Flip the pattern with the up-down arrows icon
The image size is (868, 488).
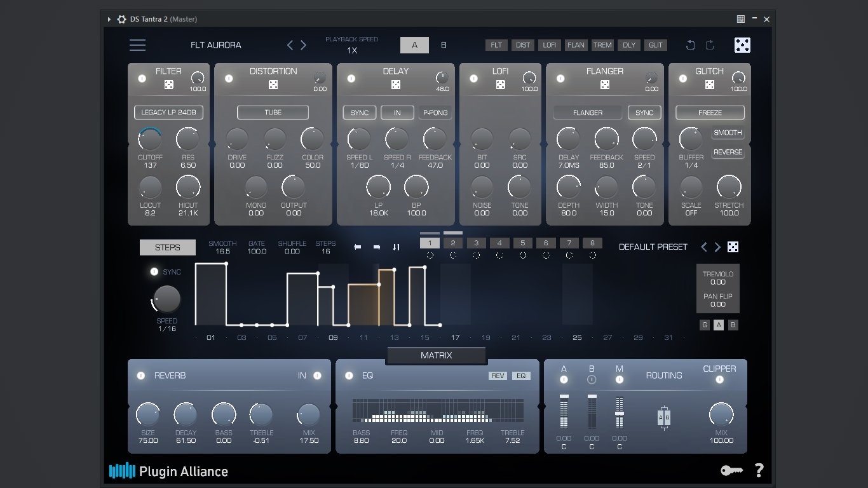[397, 247]
